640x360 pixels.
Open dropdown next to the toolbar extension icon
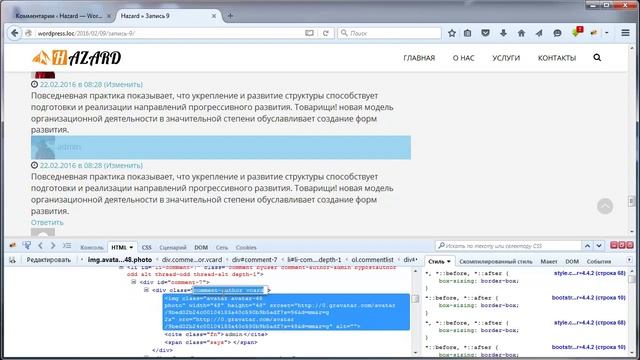[607, 33]
